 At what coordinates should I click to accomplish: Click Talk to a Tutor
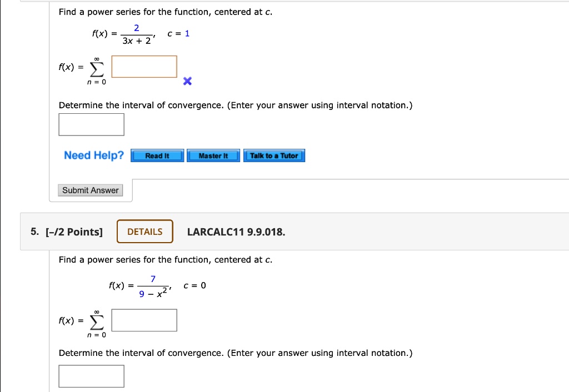pyautogui.click(x=274, y=155)
